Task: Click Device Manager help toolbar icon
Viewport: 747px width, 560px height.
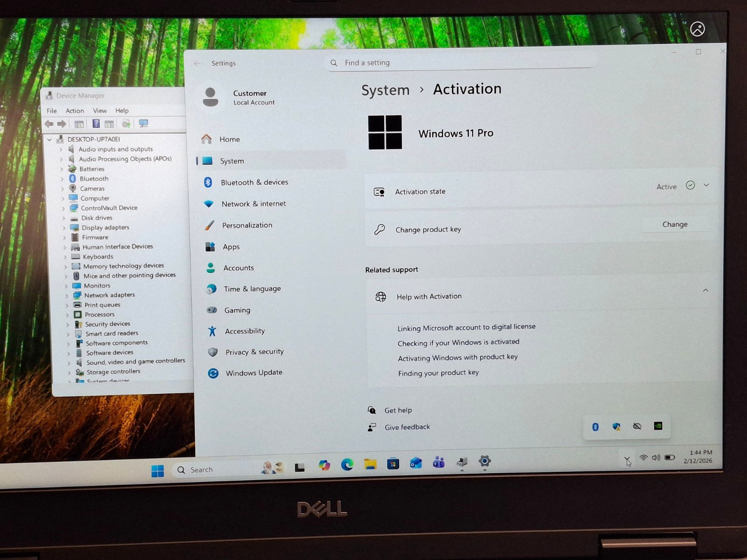Action: [x=96, y=124]
